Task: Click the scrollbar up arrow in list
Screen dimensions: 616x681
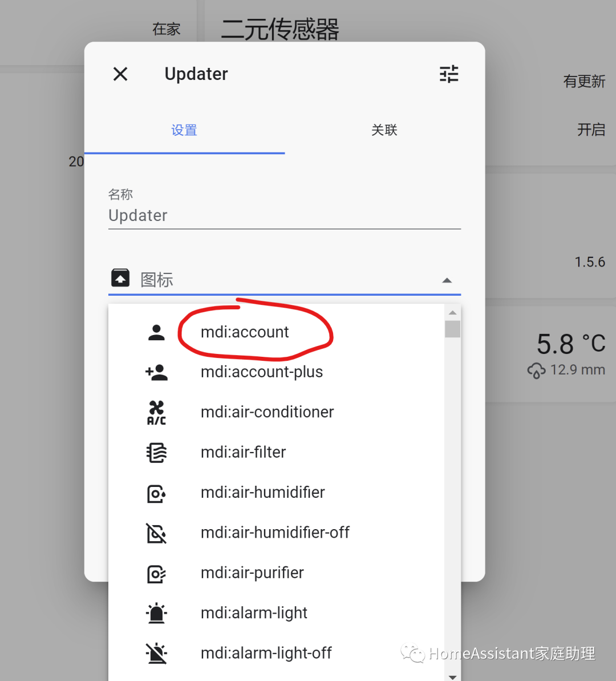Action: pos(452,312)
